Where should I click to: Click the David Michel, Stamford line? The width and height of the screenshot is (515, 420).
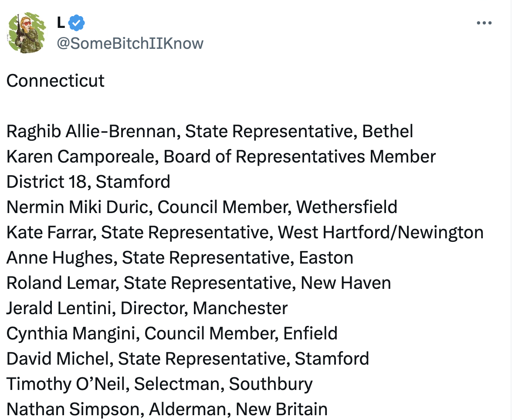(187, 359)
